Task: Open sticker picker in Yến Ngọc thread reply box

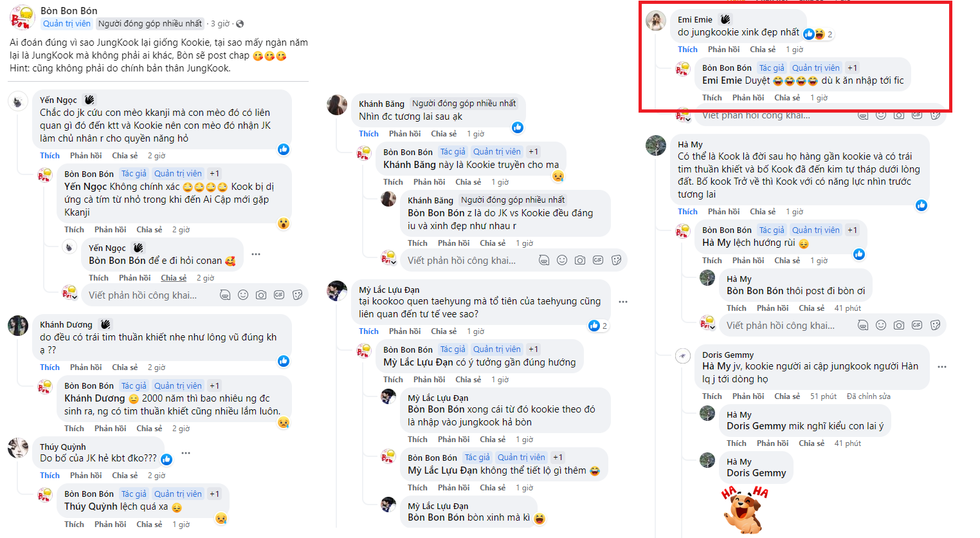Action: coord(297,295)
